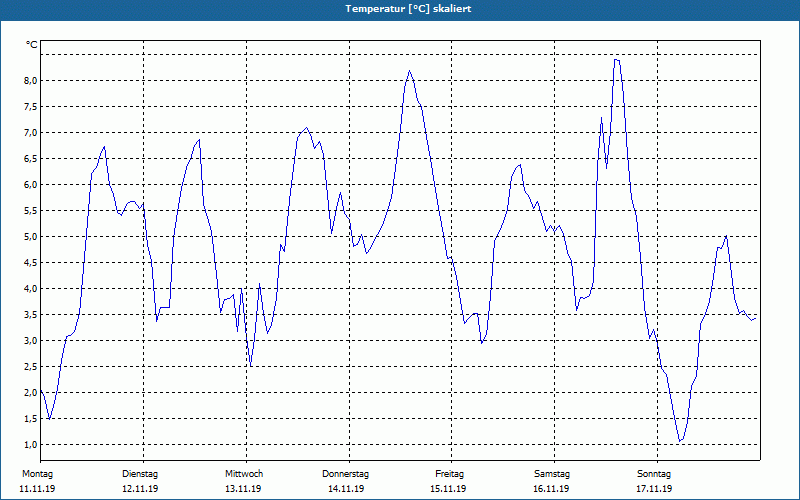Image resolution: width=800 pixels, height=500 pixels.
Task: Select the 2,0 y-axis value
Action: click(x=31, y=393)
